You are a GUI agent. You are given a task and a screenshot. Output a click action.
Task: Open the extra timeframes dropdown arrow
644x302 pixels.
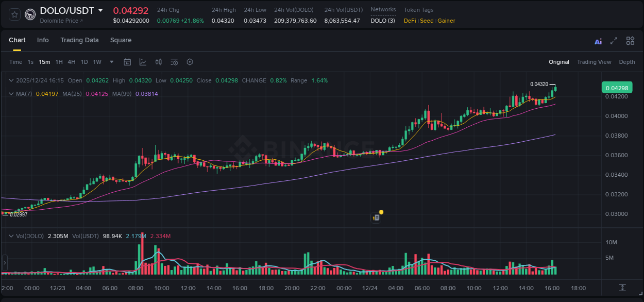pos(111,62)
